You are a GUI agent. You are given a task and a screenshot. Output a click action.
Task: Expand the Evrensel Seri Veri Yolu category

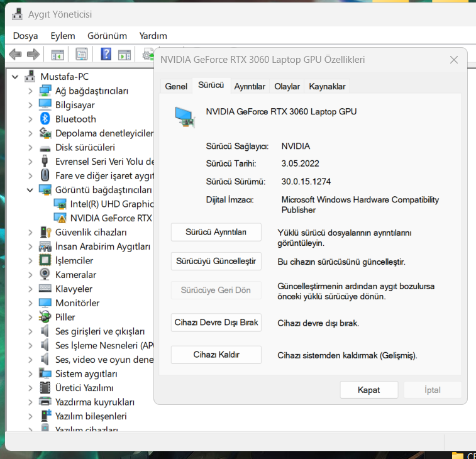(30, 162)
